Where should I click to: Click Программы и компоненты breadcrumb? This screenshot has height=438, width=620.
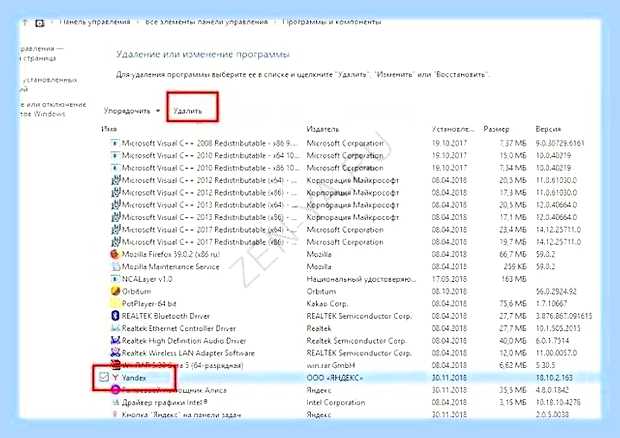(x=332, y=22)
